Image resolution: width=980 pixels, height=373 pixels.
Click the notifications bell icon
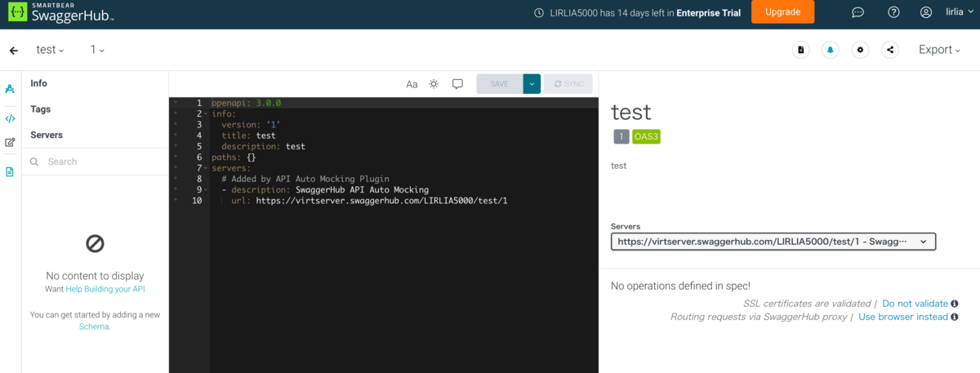pyautogui.click(x=831, y=50)
